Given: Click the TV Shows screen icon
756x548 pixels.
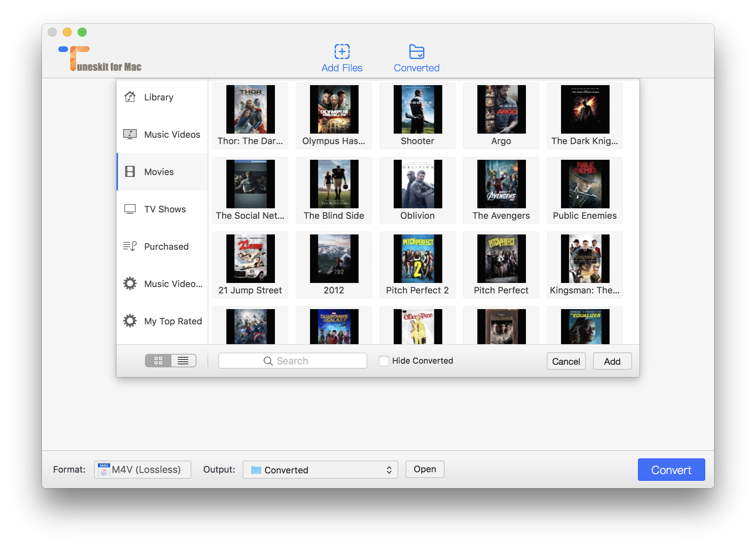Looking at the screenshot, I should pos(130,209).
